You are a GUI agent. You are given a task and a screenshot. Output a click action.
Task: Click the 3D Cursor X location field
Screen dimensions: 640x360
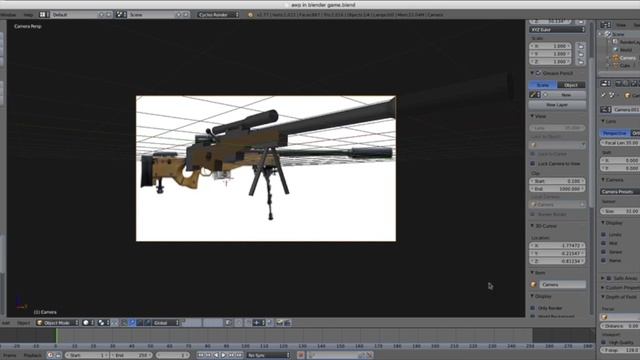pyautogui.click(x=557, y=246)
